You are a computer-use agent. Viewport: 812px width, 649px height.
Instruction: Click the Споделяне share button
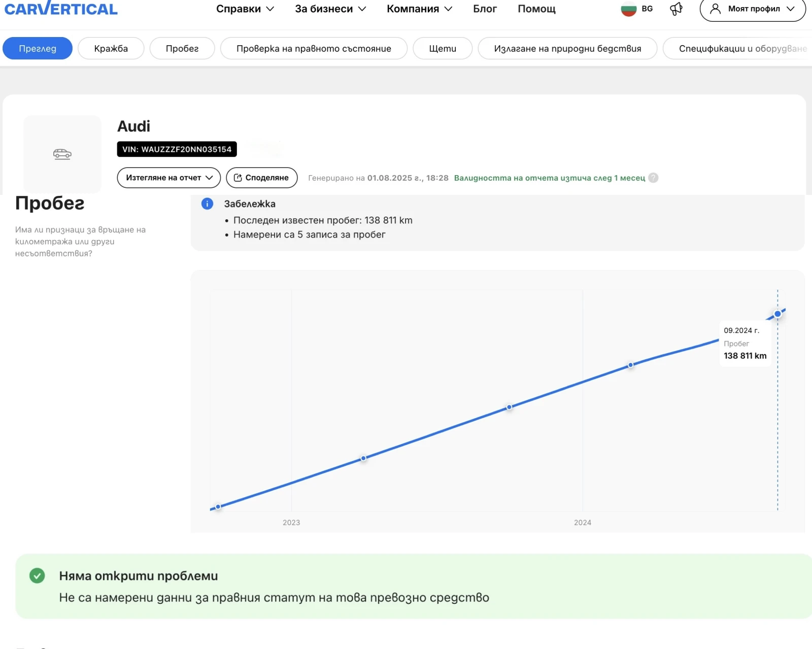click(262, 178)
